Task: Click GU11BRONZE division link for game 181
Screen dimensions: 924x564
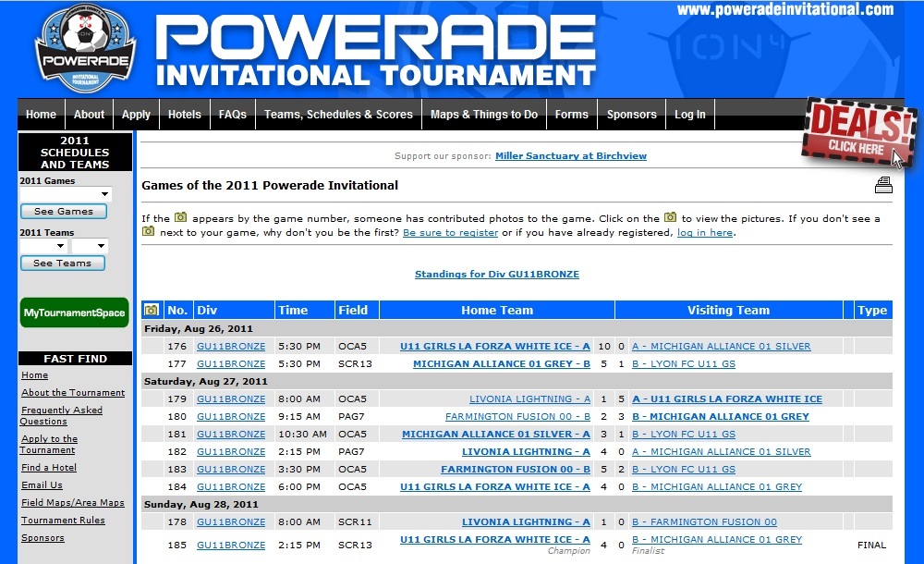Action: [231, 435]
